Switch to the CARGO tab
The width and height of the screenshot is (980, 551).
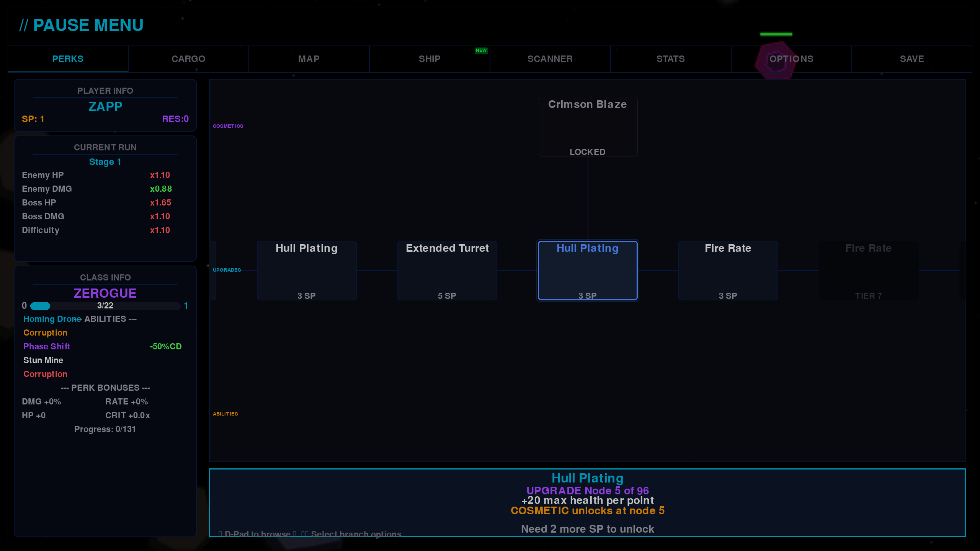188,59
